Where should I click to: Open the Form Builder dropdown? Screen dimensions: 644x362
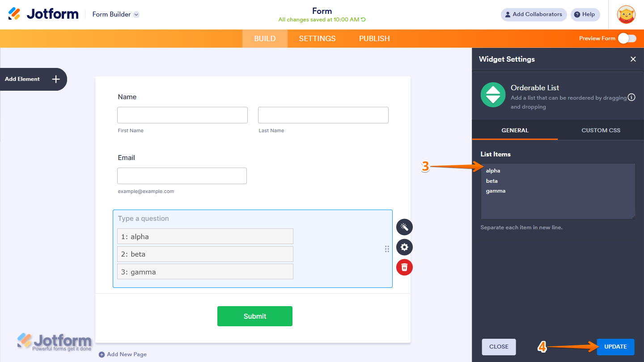[x=116, y=14]
